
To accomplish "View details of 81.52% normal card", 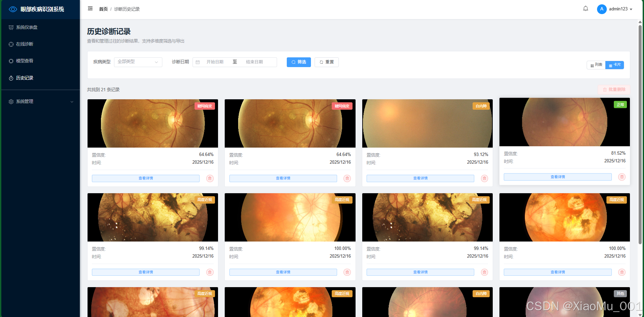I will 557,177.
